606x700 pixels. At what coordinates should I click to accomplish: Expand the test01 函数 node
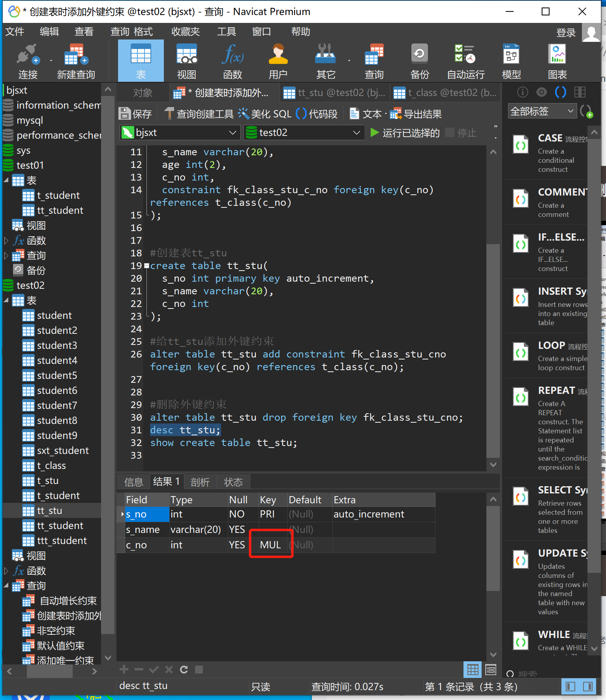[6, 240]
